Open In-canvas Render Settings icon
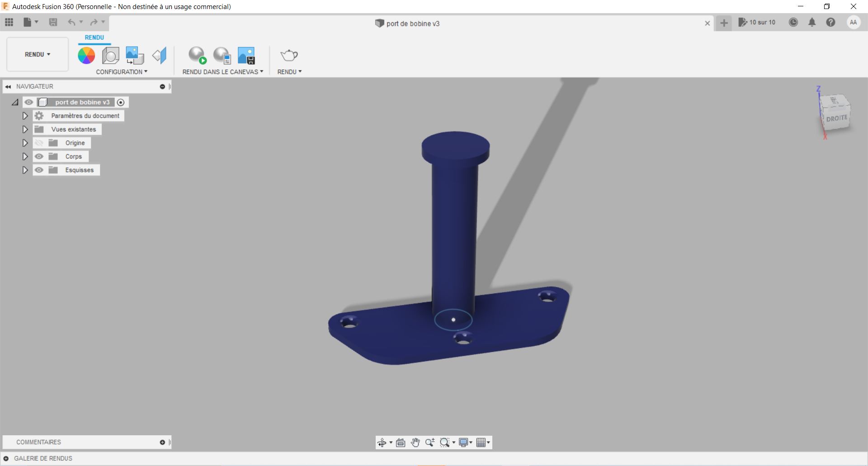The width and height of the screenshot is (868, 466). [222, 56]
